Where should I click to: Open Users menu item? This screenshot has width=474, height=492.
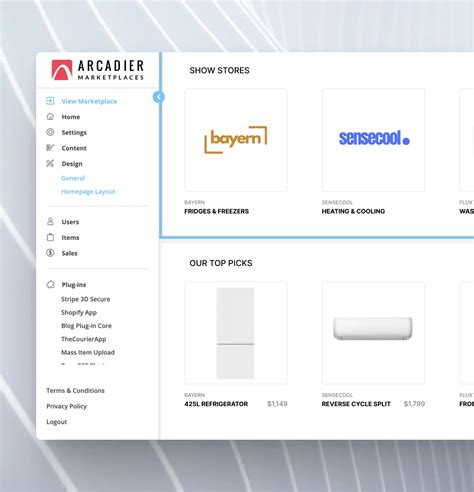70,222
